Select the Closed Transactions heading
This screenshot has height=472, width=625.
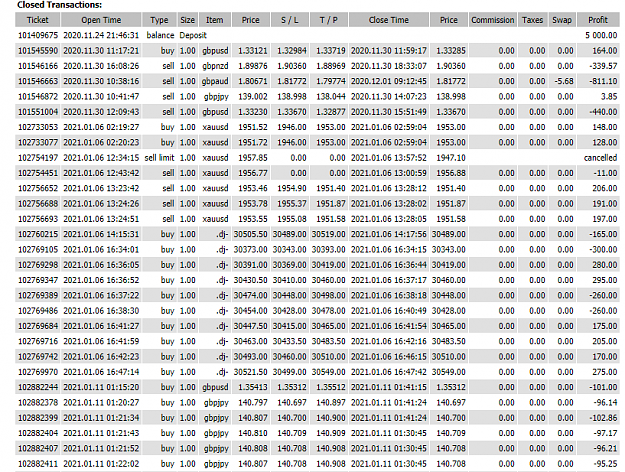(x=59, y=5)
